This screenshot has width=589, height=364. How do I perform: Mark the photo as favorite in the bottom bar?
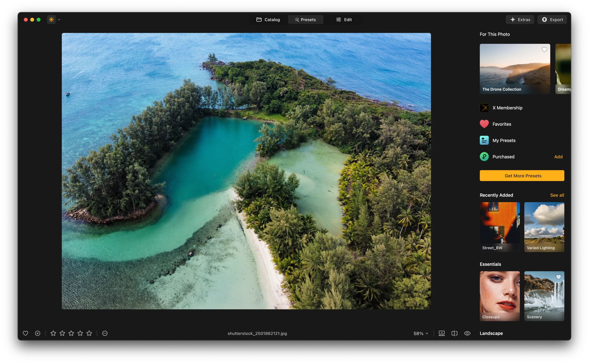(25, 333)
